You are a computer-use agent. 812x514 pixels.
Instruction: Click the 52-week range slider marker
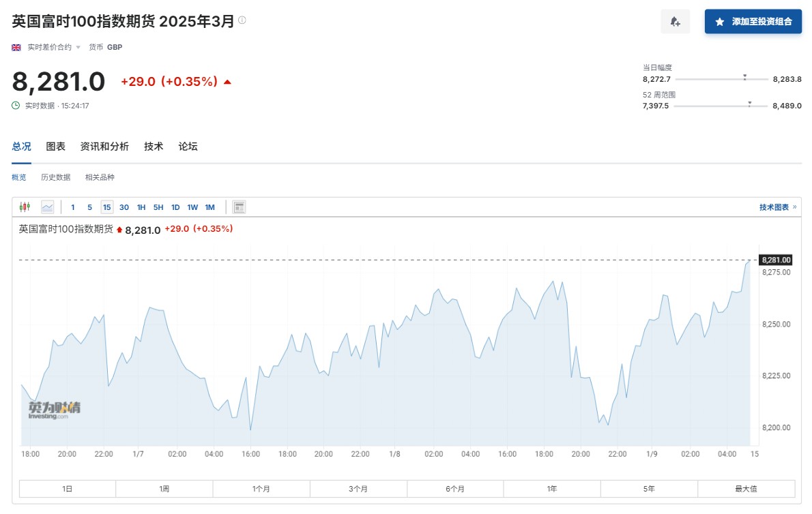click(x=749, y=104)
